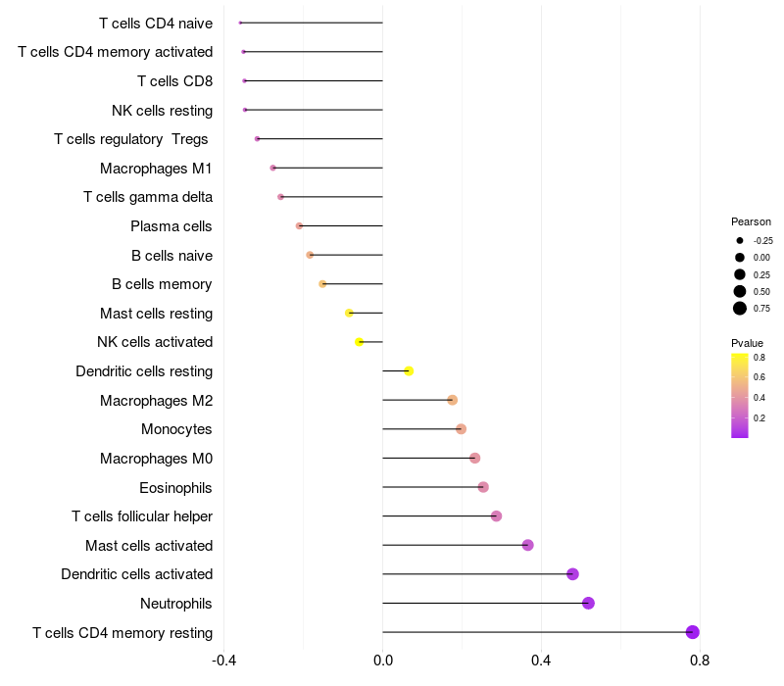The image size is (784, 686).
Task: Click the Pvalue gradient color bar
Action: click(x=740, y=396)
